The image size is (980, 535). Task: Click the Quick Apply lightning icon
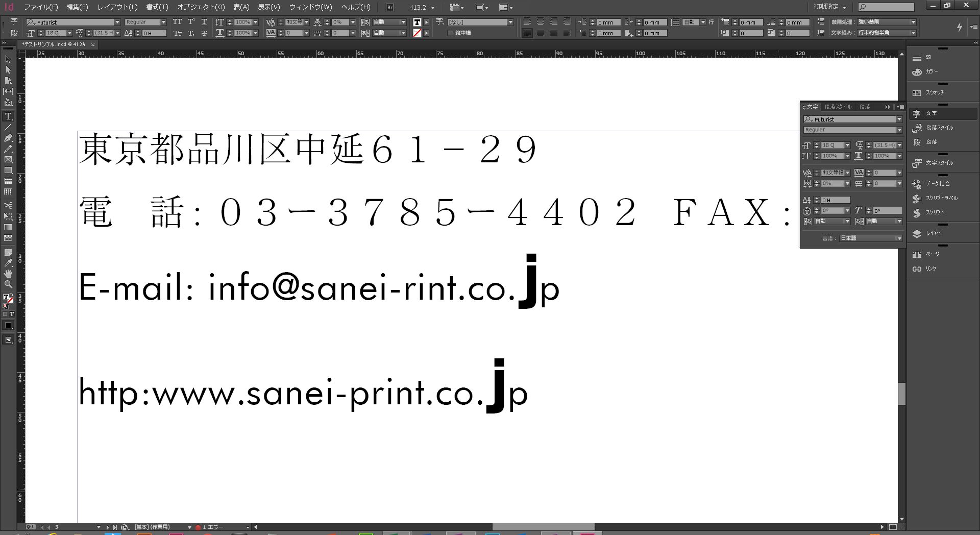coord(960,27)
